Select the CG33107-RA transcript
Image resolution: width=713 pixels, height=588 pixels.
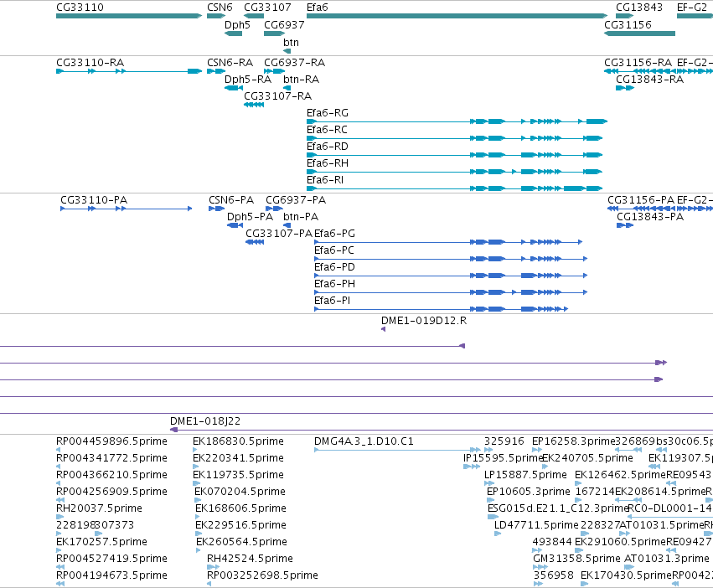coord(254,105)
